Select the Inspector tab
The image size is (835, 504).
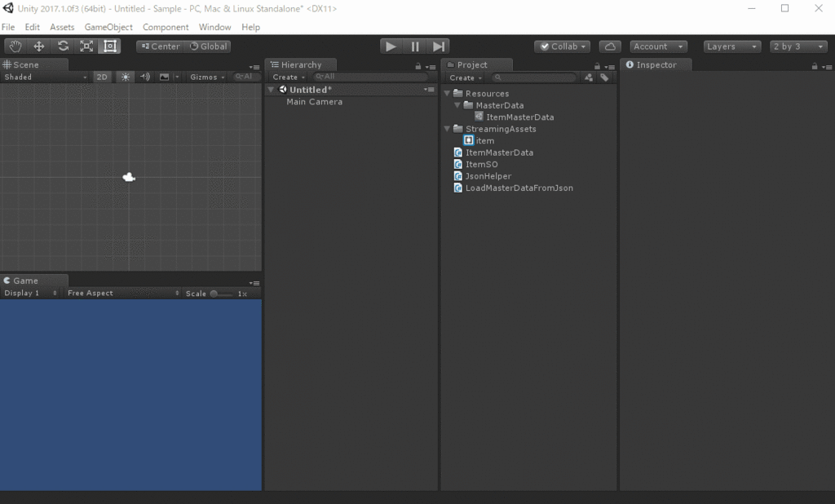tap(656, 64)
